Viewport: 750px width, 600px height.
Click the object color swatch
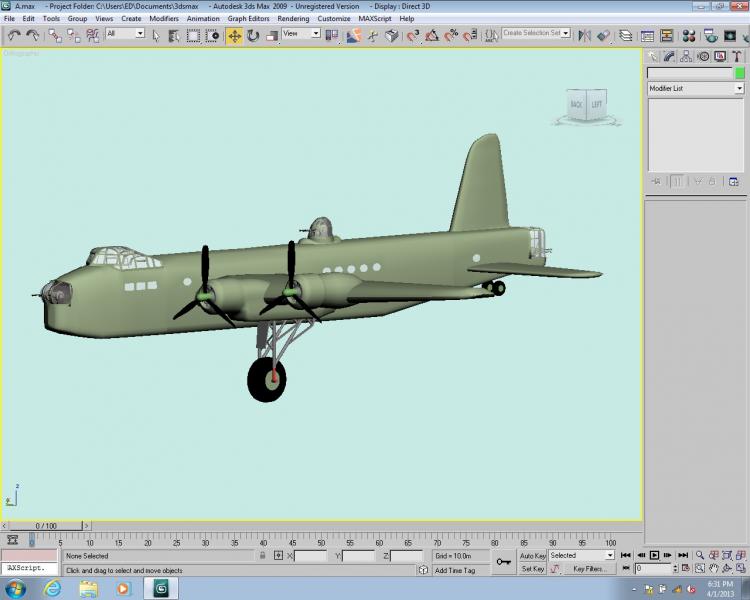click(740, 73)
